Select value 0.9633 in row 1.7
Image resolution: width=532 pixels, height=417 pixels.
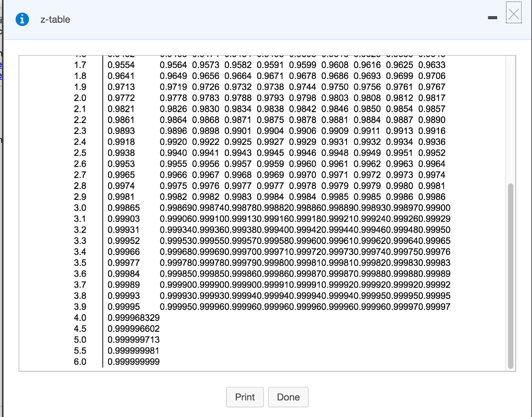[x=432, y=65]
